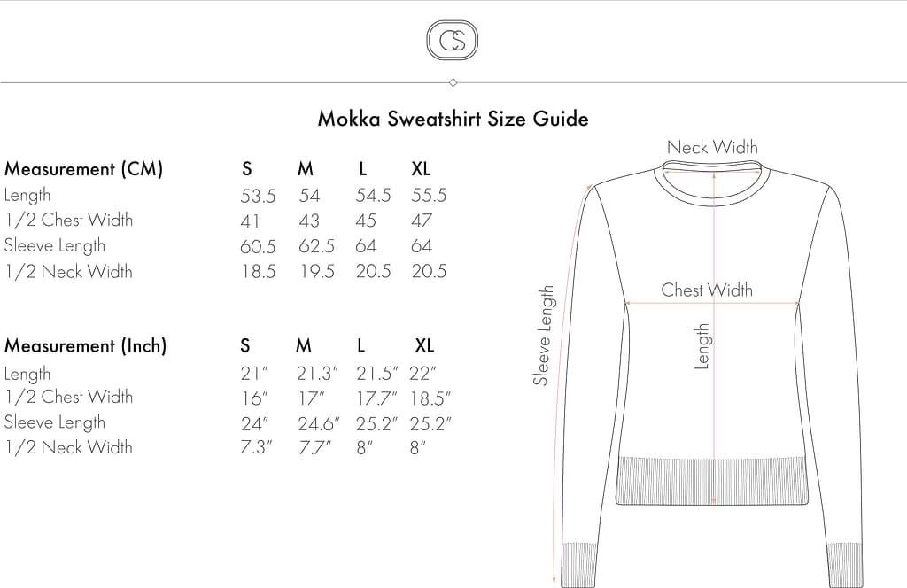Click the 47 chest width value
The image size is (907, 588).
[x=422, y=220]
